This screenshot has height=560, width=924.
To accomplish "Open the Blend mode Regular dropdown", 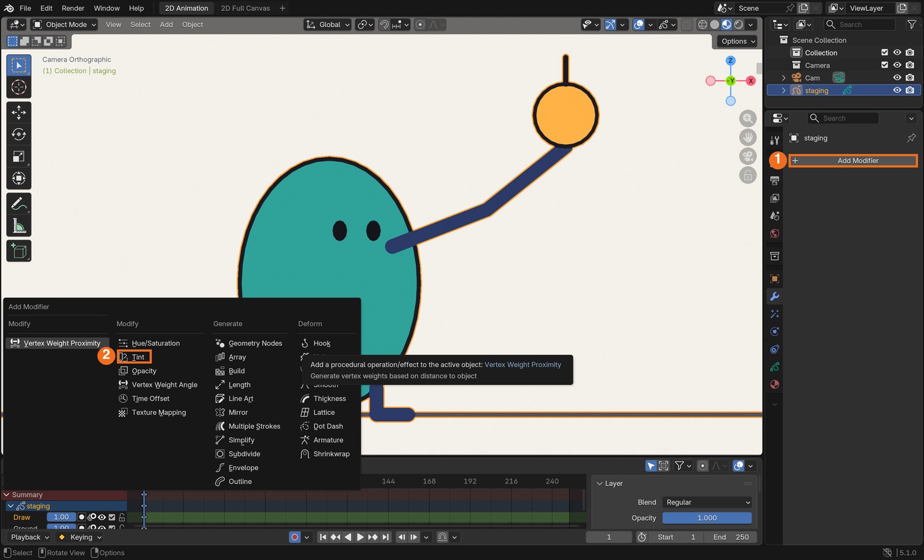I will click(707, 502).
